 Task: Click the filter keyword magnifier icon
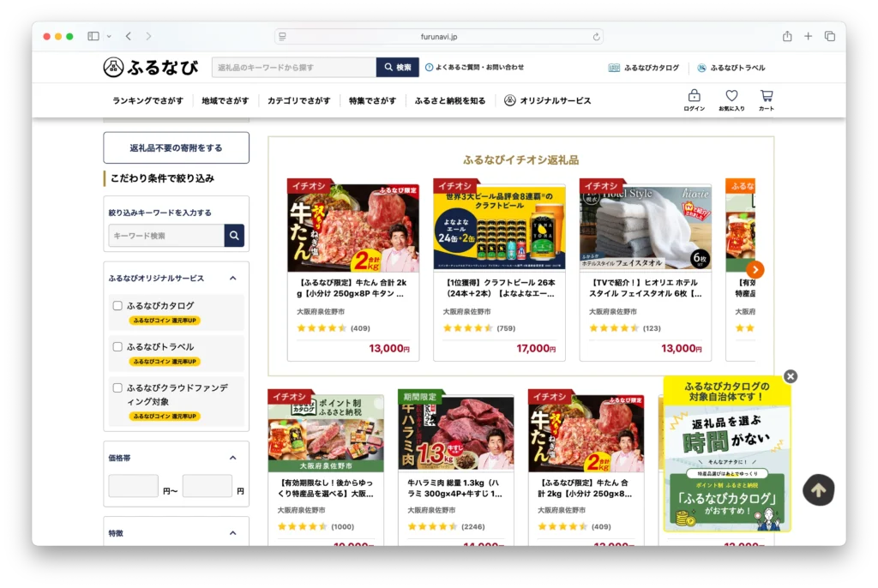coord(234,236)
